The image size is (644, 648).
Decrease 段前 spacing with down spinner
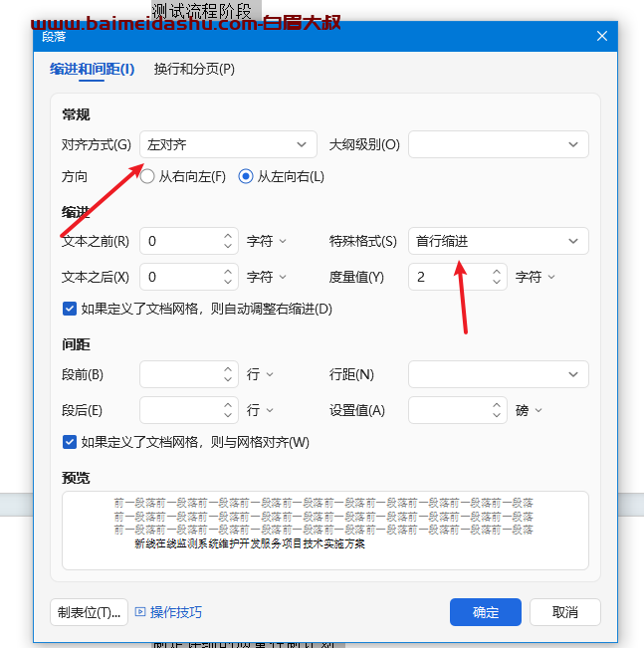point(228,380)
